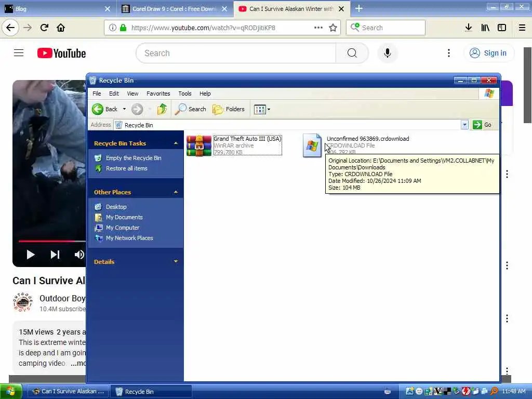
Task: Open YouTube settings three-dots menu
Action: pos(449,54)
